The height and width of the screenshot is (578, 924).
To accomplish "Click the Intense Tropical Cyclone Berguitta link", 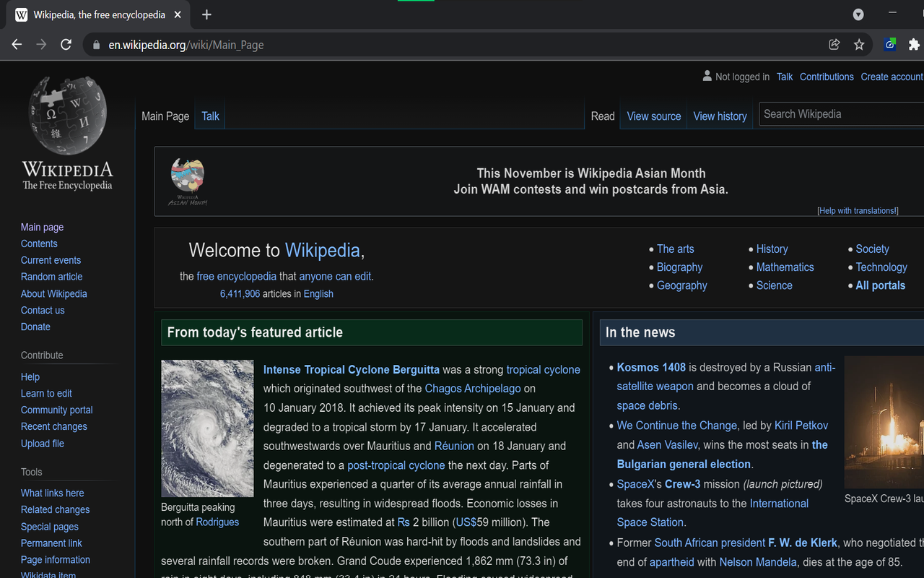I will coord(351,369).
